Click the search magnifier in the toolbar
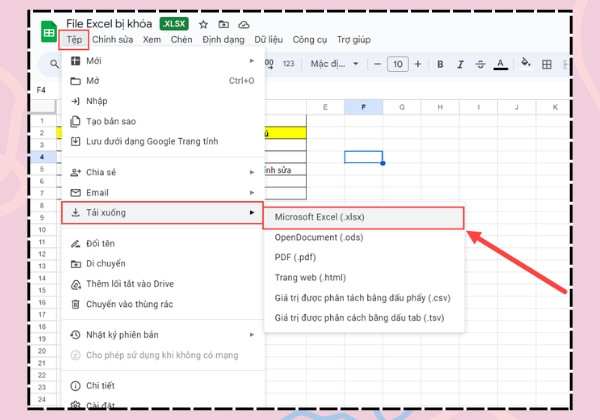This screenshot has height=420, width=600. tap(54, 64)
